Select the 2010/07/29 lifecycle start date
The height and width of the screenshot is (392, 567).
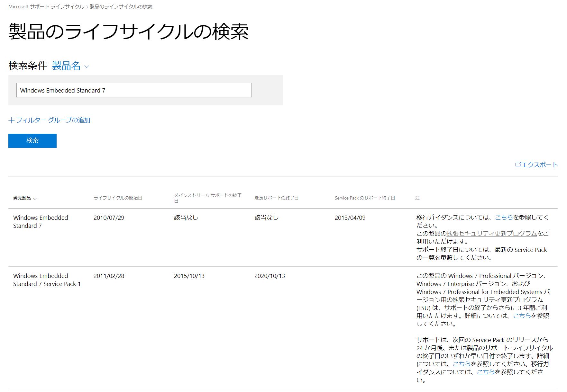click(109, 218)
